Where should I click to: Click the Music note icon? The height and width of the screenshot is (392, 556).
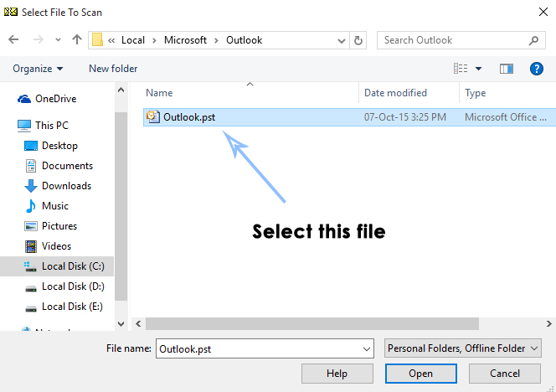[x=31, y=206]
